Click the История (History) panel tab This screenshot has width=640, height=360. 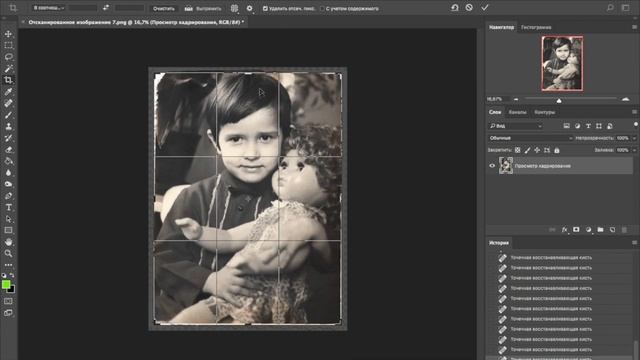[499, 243]
